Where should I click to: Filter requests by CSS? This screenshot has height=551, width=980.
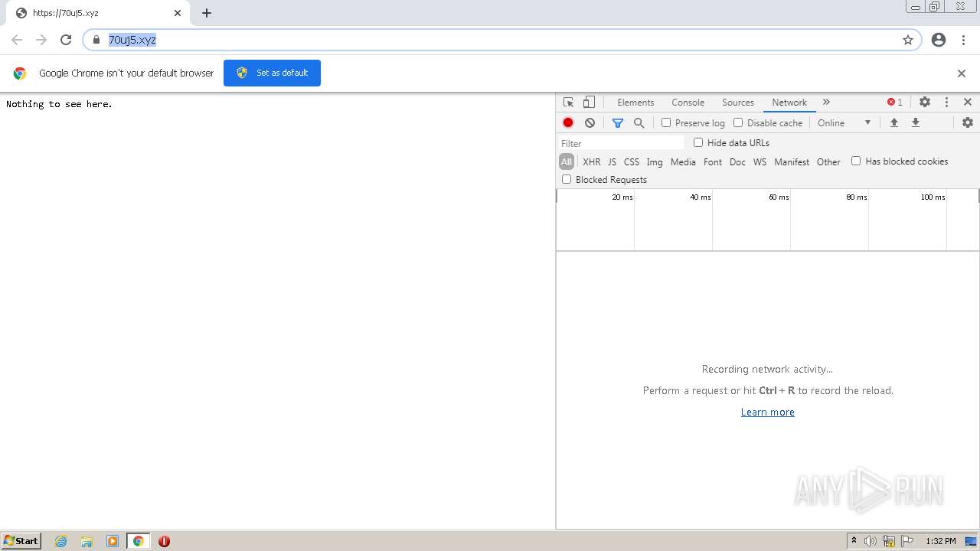tap(632, 161)
